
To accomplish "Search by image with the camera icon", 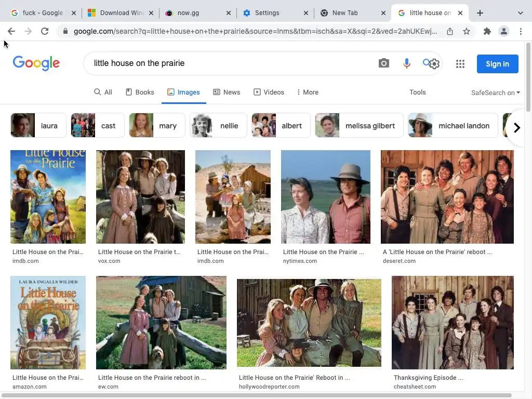I will coord(384,63).
